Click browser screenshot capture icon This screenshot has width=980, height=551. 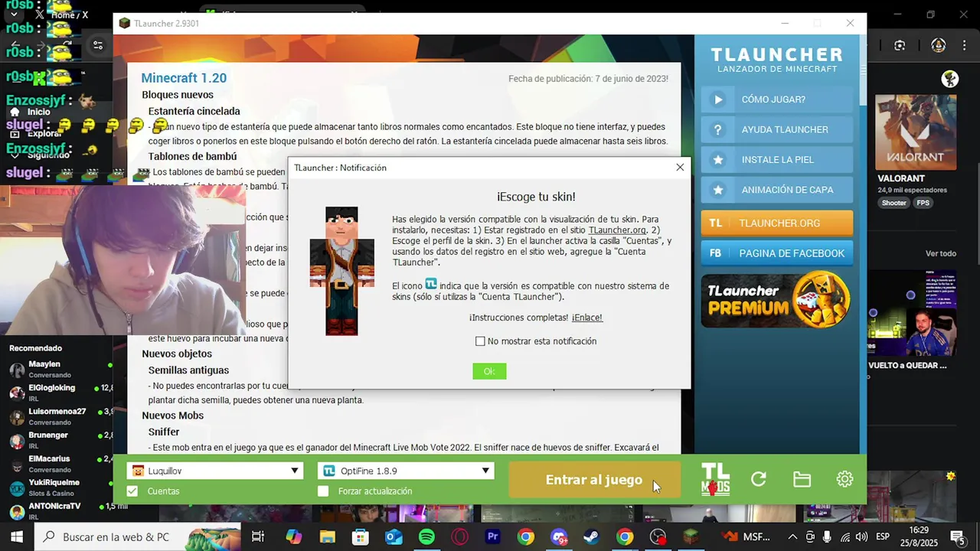900,45
